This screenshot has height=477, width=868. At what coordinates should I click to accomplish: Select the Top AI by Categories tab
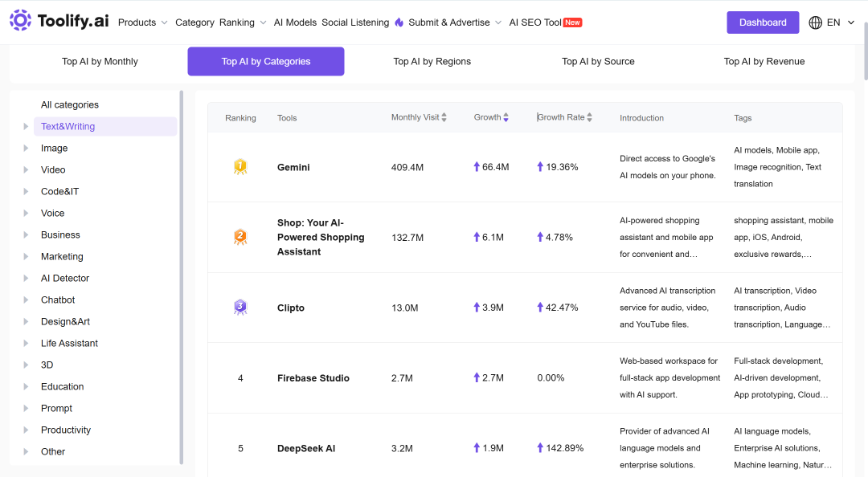[x=266, y=61]
